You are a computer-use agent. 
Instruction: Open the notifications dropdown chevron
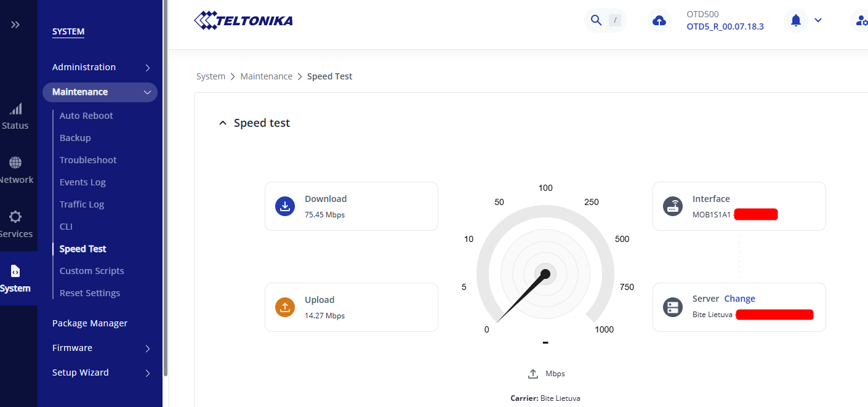(818, 20)
